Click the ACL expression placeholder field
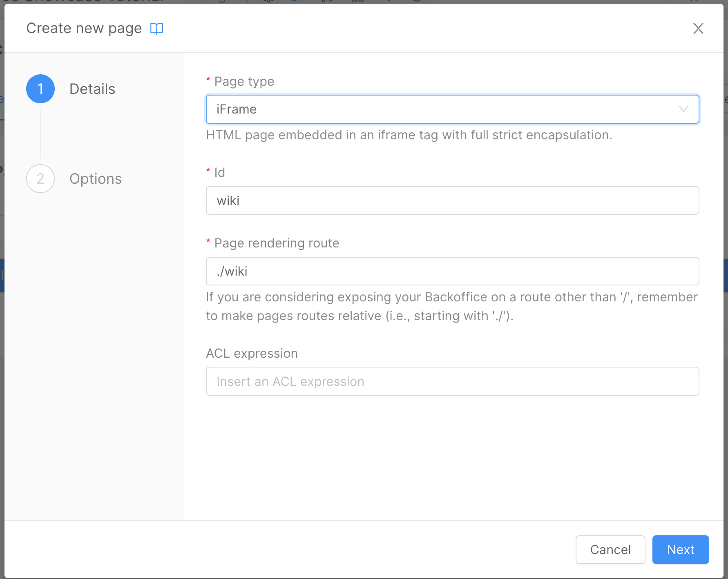 pos(452,381)
